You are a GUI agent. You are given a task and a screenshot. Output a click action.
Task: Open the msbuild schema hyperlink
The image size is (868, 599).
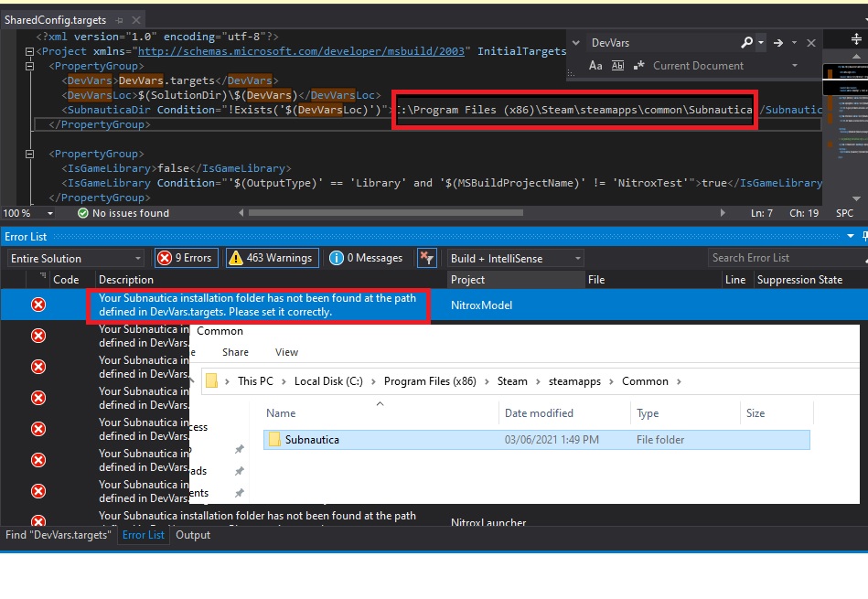301,51
